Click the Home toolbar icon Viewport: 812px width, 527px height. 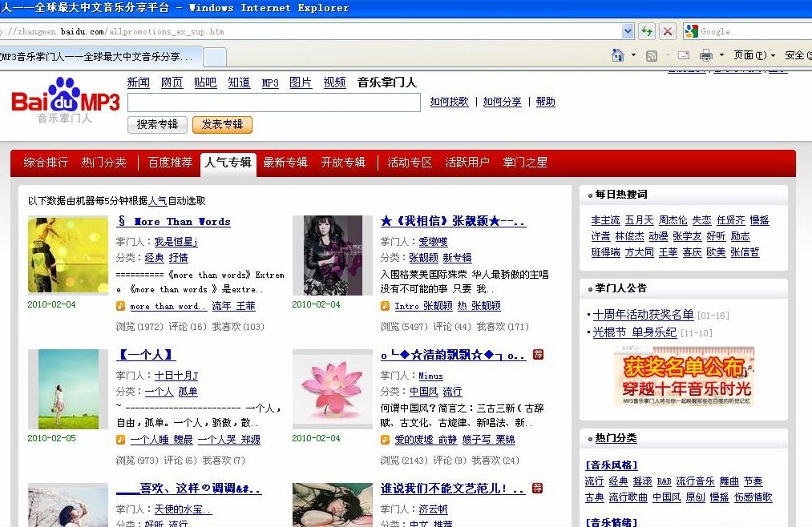click(617, 54)
